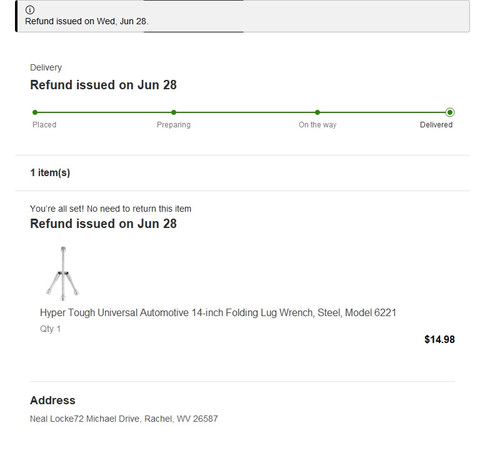The image size is (500, 466).
Task: Click the Preparing status label
Action: coord(174,125)
